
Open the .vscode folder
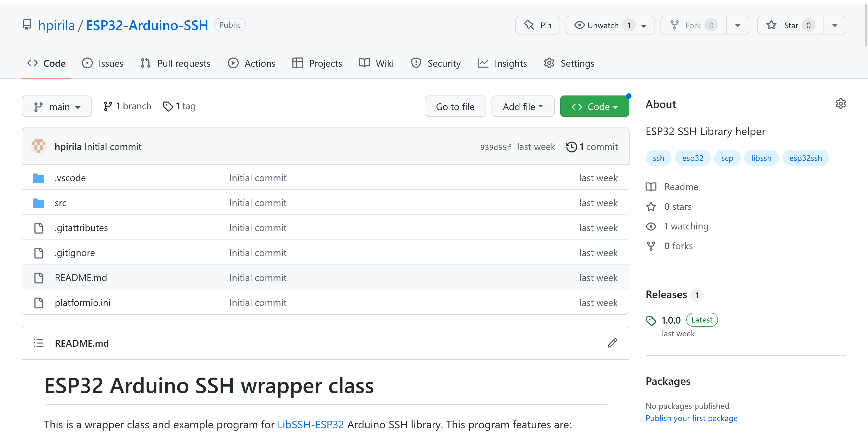pos(70,178)
